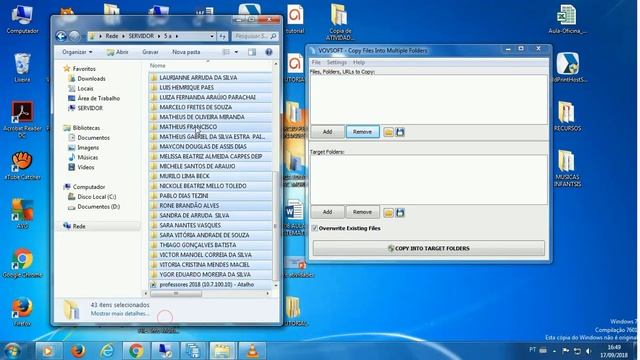Launch Internet Explorer from the taskbar

(x=107, y=351)
